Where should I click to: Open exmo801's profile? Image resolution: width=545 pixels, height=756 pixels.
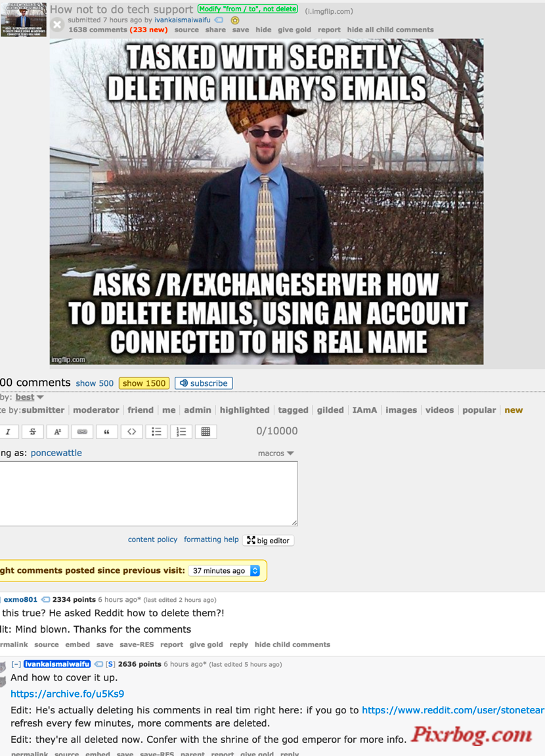pos(20,600)
